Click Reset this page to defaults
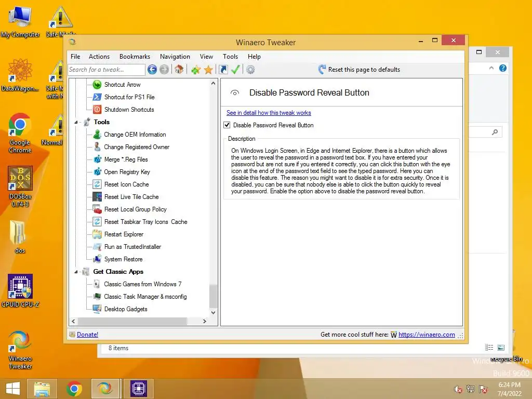The width and height of the screenshot is (532, 399). (x=360, y=70)
